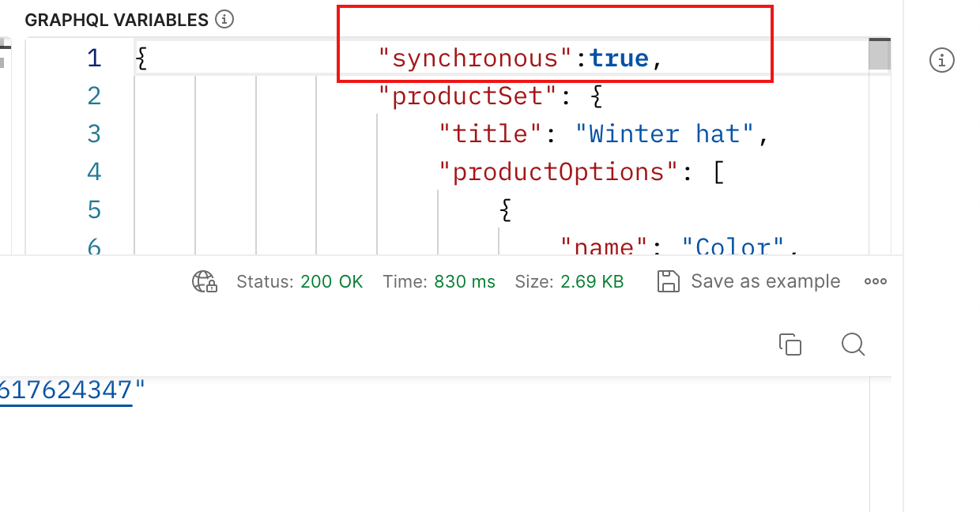980x512 pixels.
Task: Click the 2.69 KB response size
Action: pyautogui.click(x=592, y=281)
